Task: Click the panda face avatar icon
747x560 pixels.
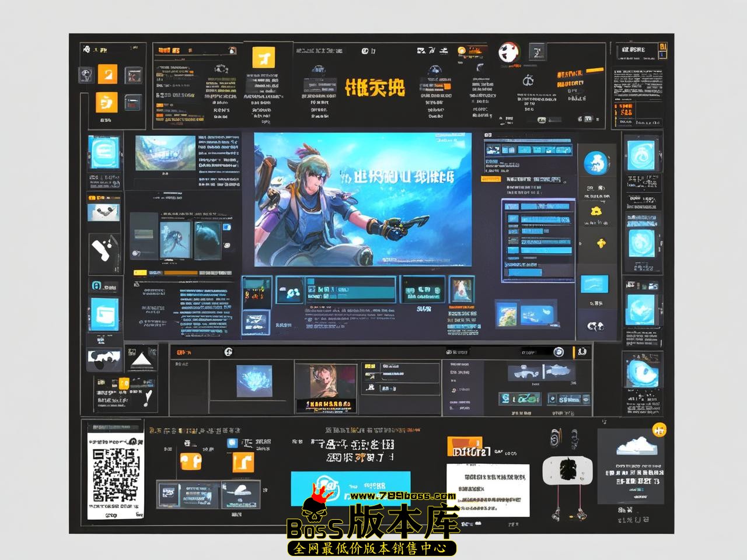Action: tap(509, 52)
